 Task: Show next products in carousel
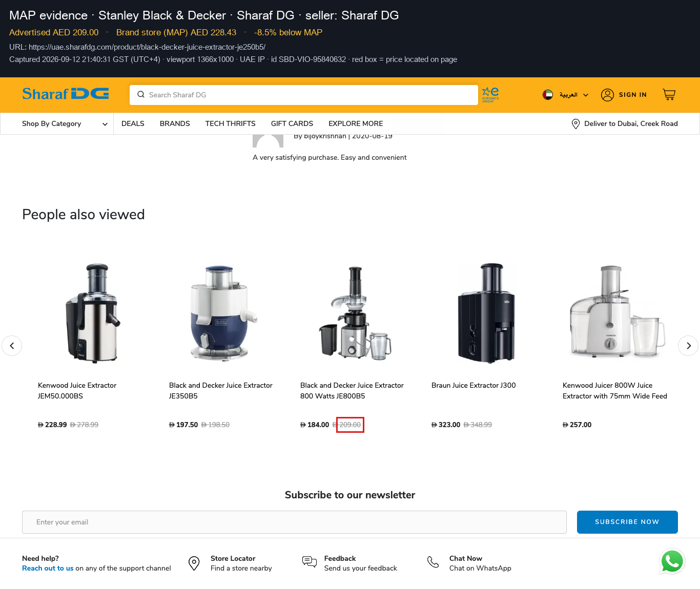point(688,346)
